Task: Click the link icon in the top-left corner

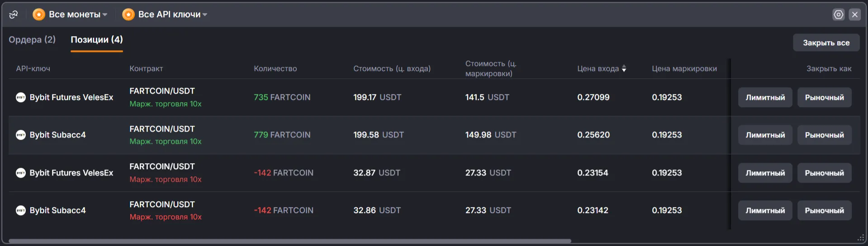Action: [14, 14]
